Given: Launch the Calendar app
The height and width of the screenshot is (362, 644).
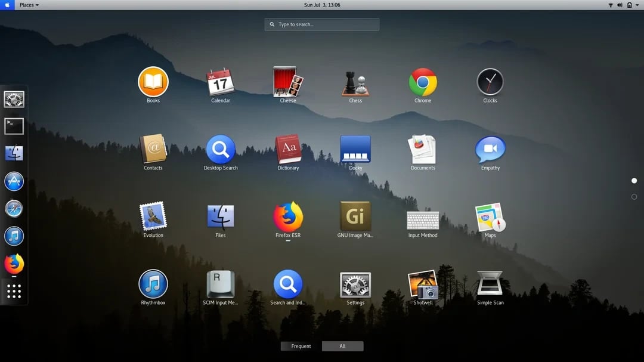Looking at the screenshot, I should (221, 82).
